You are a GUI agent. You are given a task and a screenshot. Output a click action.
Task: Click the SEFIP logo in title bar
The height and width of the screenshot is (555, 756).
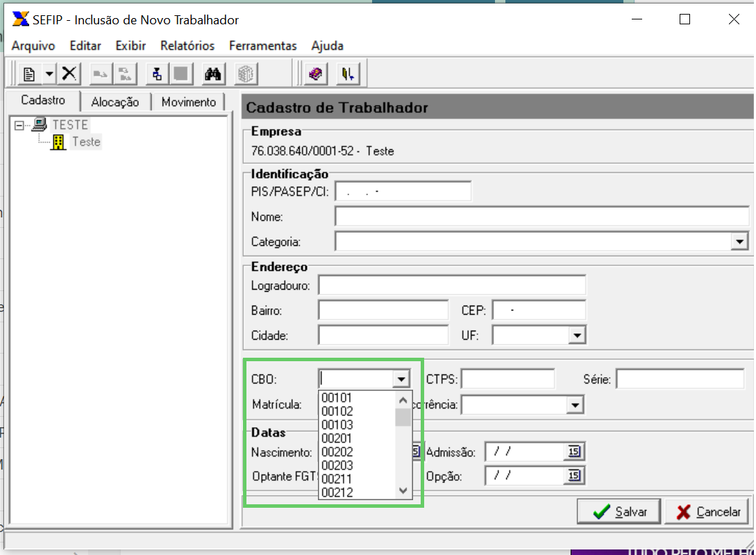20,19
